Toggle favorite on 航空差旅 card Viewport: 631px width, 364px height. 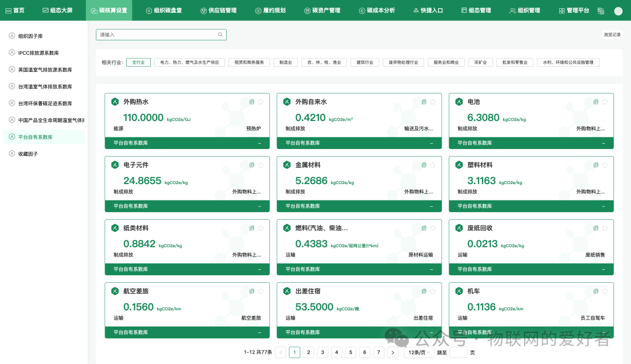(x=261, y=291)
